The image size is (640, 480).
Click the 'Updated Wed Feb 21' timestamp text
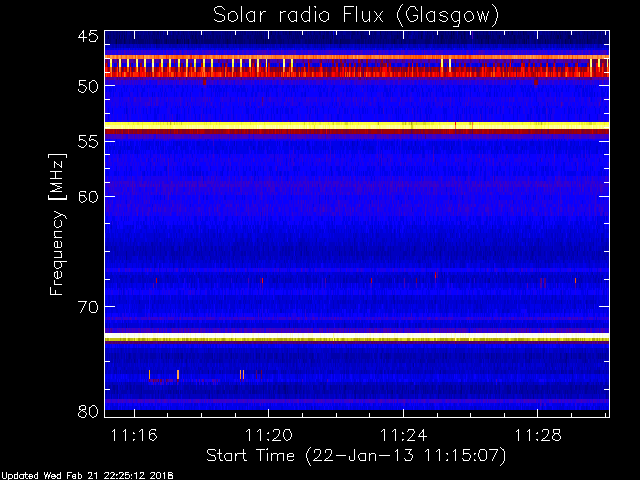[x=87, y=476]
